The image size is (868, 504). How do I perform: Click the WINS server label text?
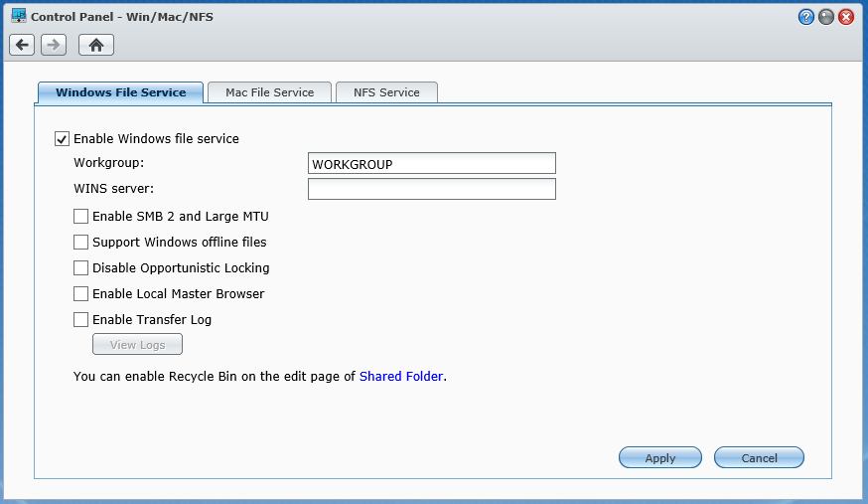pyautogui.click(x=113, y=189)
